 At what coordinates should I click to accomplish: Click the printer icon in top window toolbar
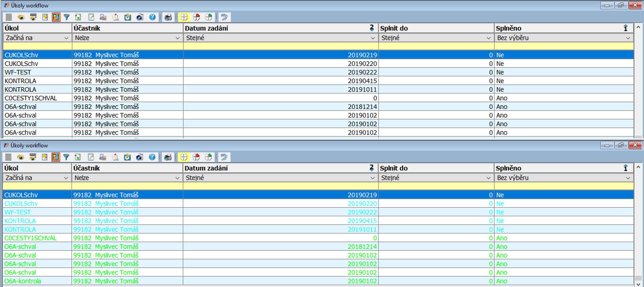(x=168, y=17)
